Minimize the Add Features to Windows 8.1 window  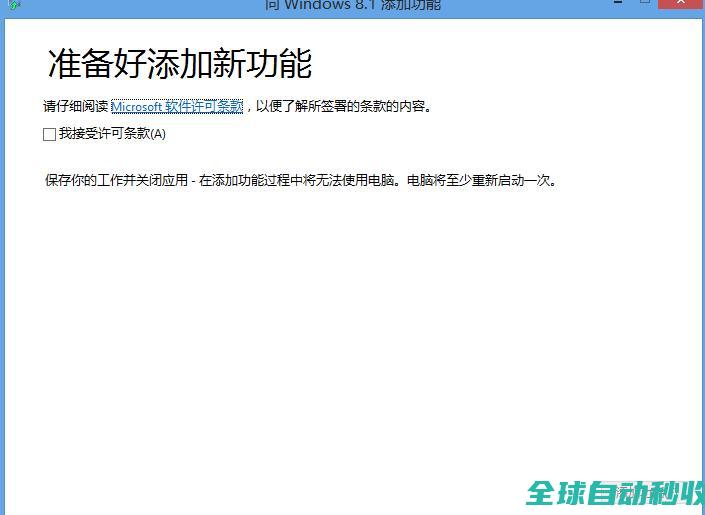click(x=616, y=4)
